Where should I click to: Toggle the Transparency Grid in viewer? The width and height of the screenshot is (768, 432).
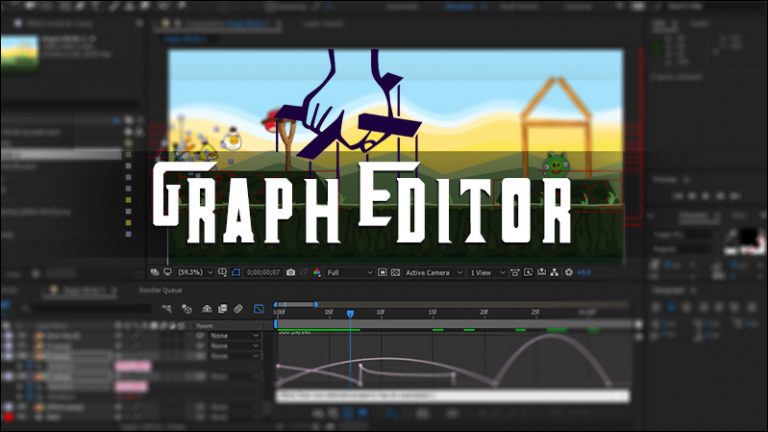click(395, 272)
